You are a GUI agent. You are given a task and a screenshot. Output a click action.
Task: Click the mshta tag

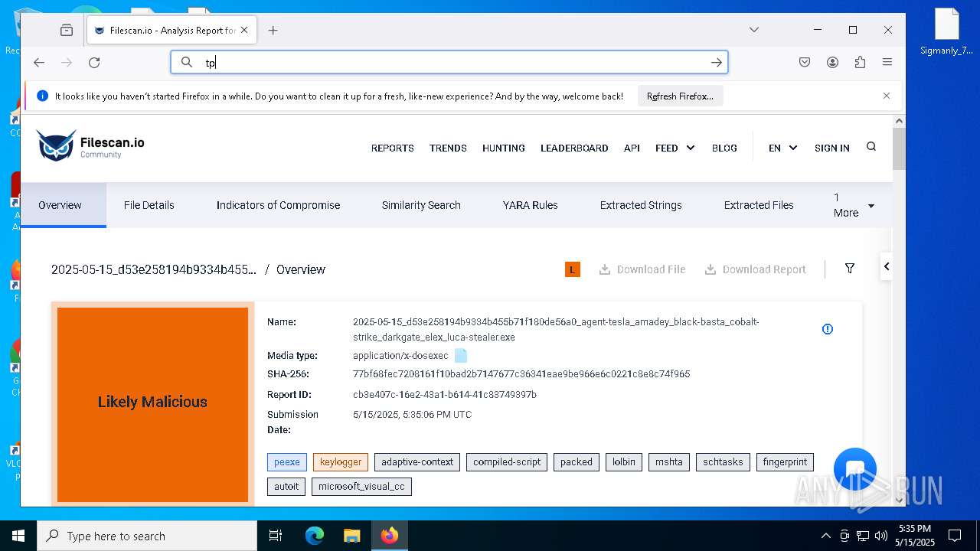[669, 462]
